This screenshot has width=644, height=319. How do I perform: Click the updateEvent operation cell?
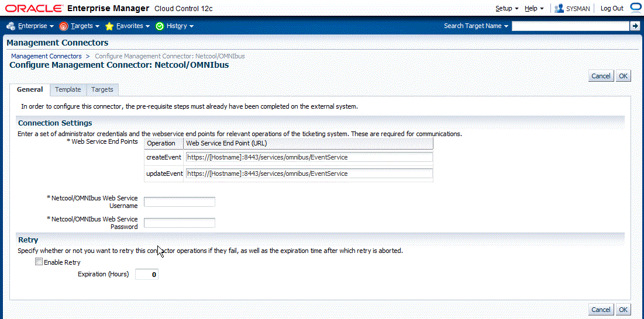164,174
